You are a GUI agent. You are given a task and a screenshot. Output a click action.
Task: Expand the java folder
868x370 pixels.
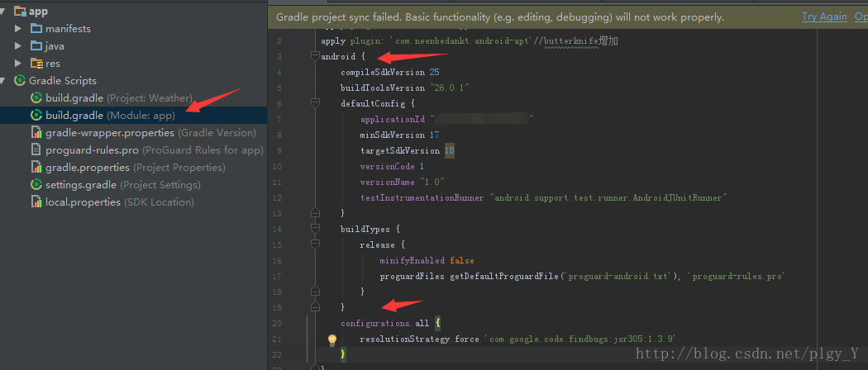click(18, 46)
